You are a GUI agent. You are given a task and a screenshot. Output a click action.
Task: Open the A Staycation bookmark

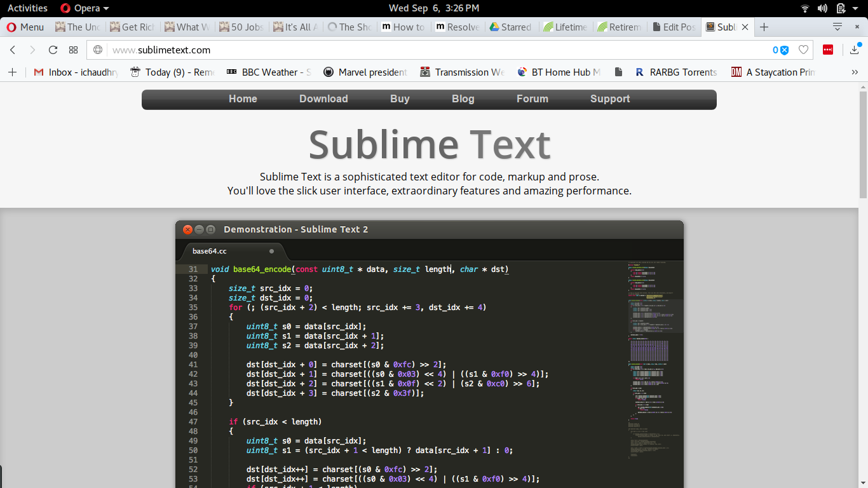[x=773, y=72]
